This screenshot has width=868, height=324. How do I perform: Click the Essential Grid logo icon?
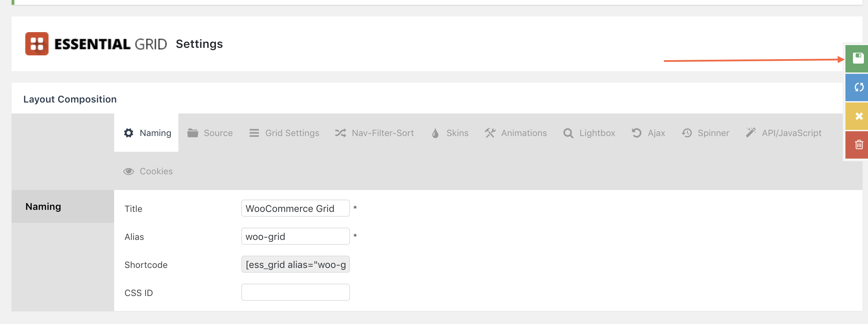click(37, 44)
